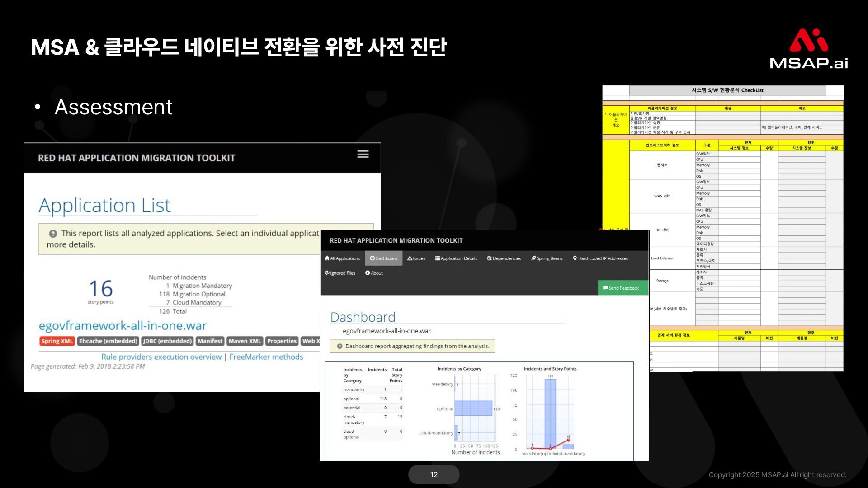Image resolution: width=868 pixels, height=488 pixels.
Task: Click the '126 Total' incidents line
Action: (x=173, y=311)
